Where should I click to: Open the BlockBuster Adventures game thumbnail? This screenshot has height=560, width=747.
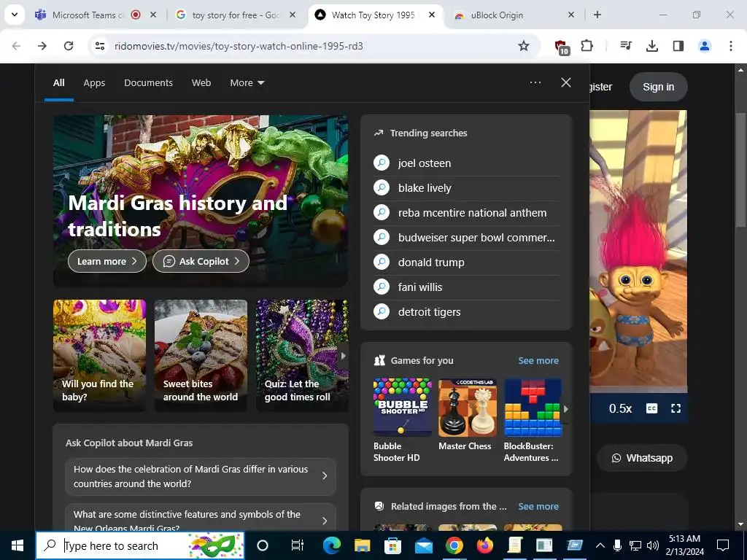533,408
